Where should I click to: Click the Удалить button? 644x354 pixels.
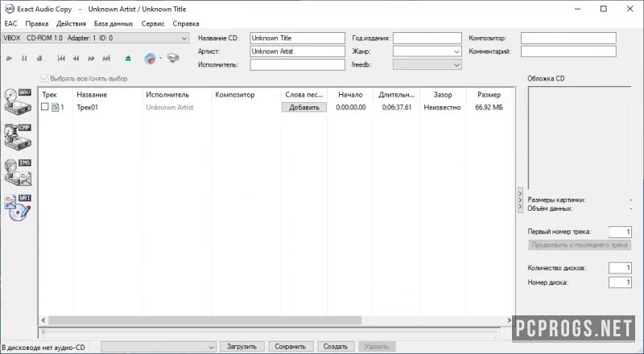tap(376, 347)
